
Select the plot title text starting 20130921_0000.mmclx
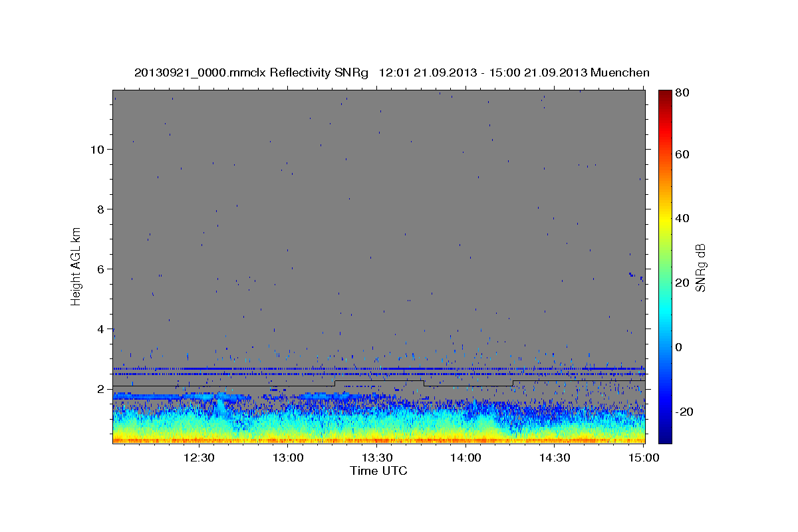(392, 72)
